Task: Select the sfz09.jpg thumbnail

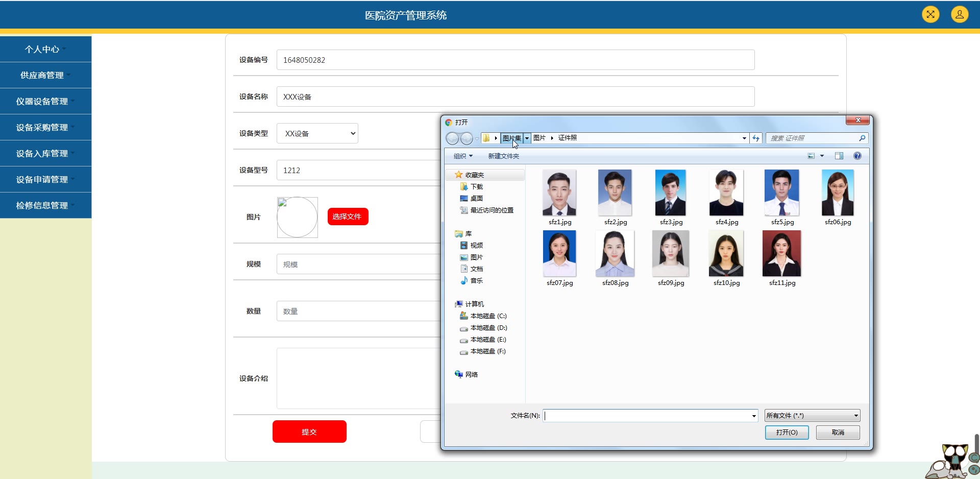Action: (x=671, y=253)
